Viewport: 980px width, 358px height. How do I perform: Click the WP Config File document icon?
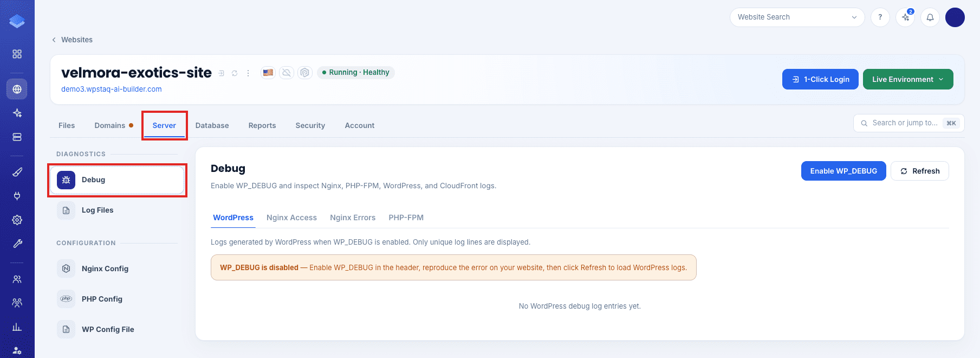[66, 329]
